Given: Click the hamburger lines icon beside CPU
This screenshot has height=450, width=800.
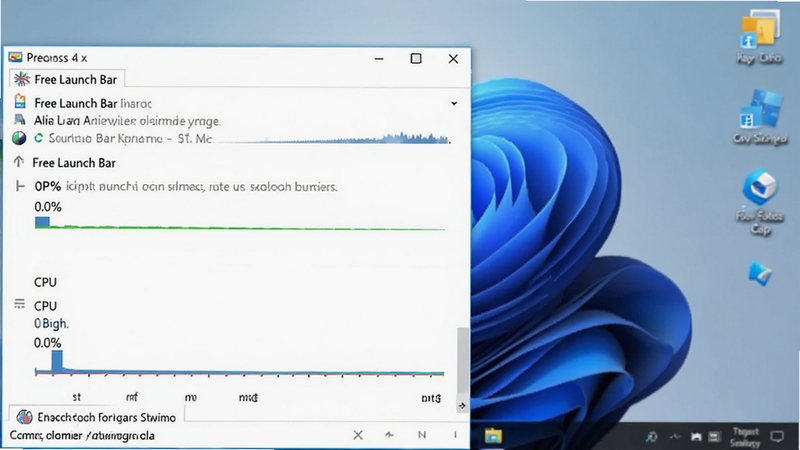Looking at the screenshot, I should (19, 304).
